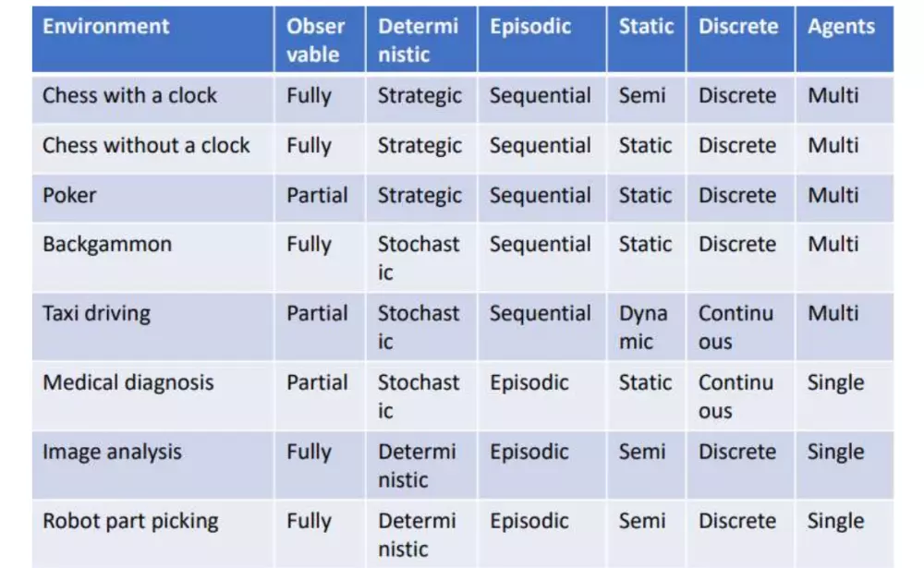Click Single cell in Robot part picking row
The height and width of the screenshot is (568, 924).
835,521
